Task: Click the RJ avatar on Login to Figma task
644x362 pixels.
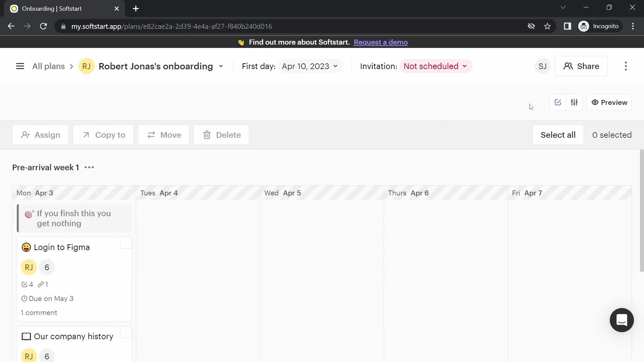Action: pyautogui.click(x=29, y=267)
